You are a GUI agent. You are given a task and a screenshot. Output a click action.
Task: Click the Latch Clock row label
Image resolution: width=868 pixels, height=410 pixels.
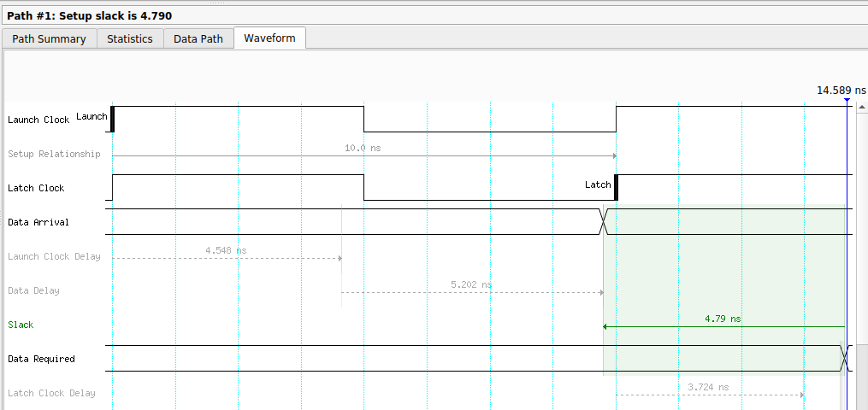coord(36,188)
